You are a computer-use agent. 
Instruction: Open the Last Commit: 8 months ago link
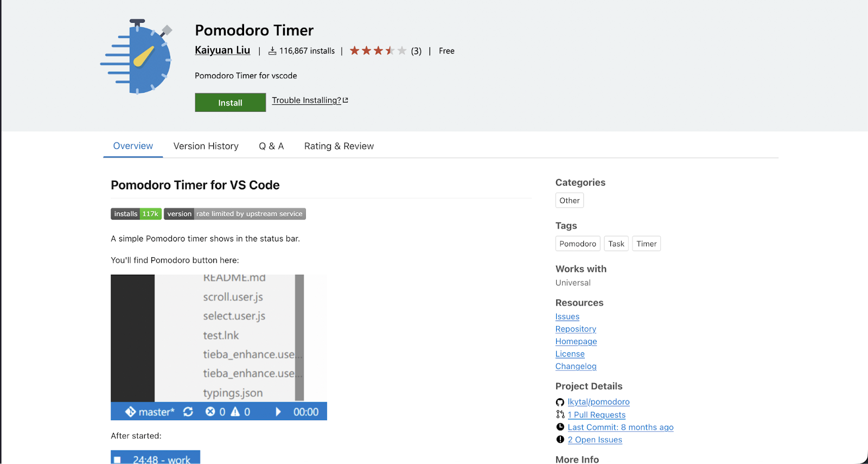[621, 427]
